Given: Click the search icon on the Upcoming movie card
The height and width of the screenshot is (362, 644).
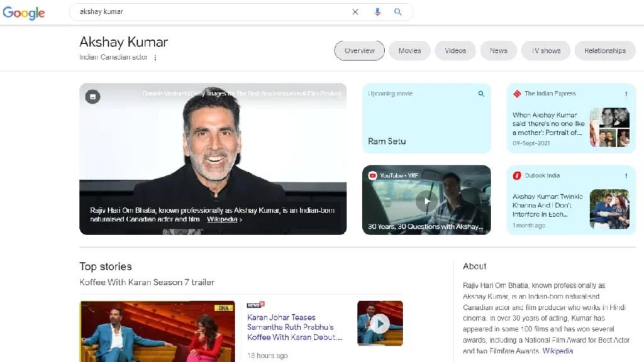Looking at the screenshot, I should click(481, 94).
